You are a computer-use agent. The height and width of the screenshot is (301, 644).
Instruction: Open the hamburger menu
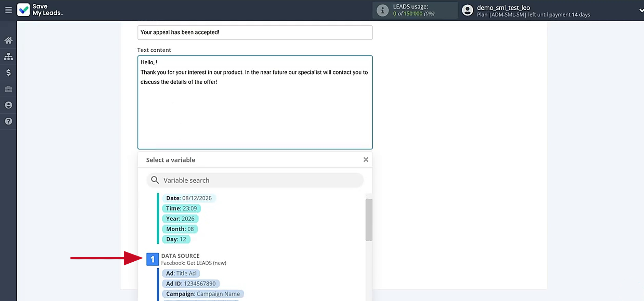[x=8, y=10]
